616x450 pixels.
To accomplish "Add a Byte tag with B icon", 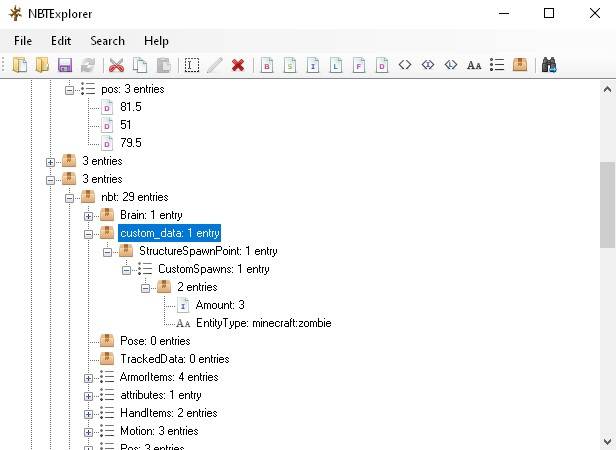I will 267,65.
